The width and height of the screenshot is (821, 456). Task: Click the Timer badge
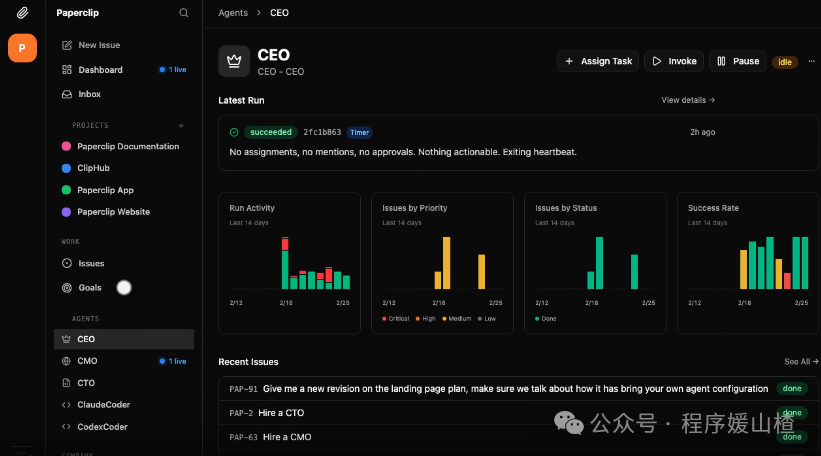pyautogui.click(x=360, y=132)
